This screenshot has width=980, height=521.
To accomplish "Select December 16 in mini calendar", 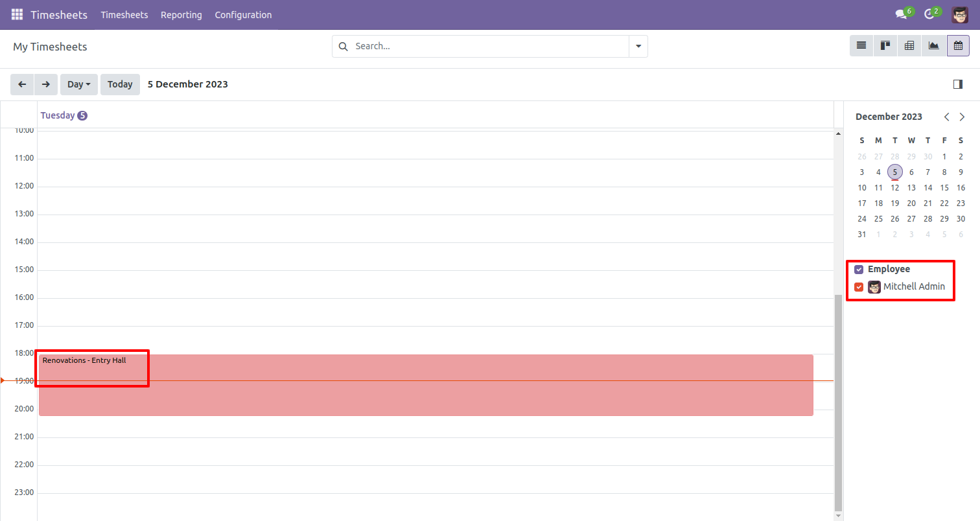I will click(x=961, y=188).
